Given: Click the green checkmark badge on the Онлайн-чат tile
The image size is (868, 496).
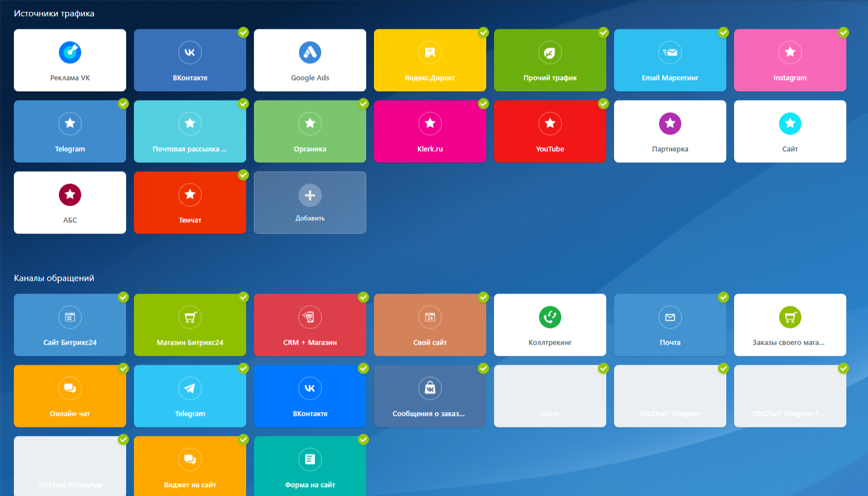Looking at the screenshot, I should click(x=123, y=368).
